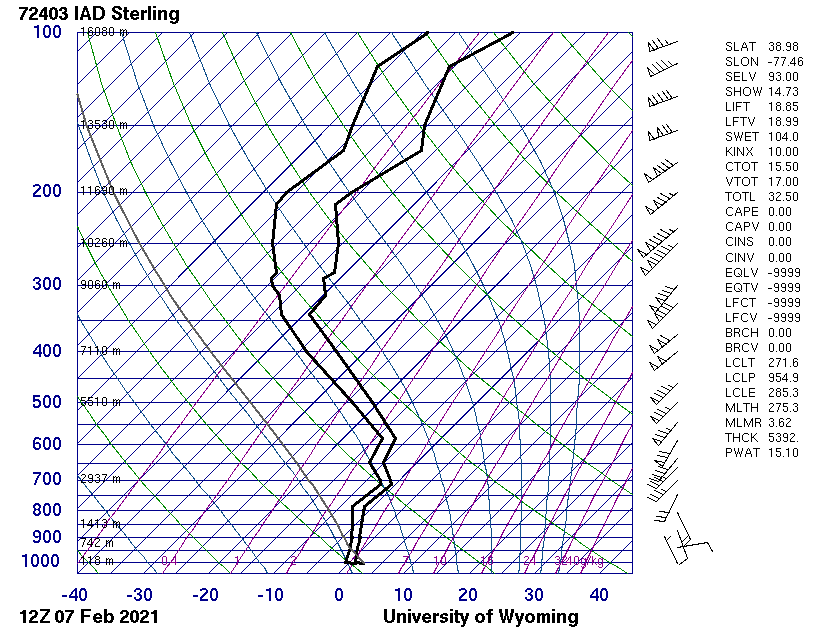Click the MLTH 275.3 index row

tap(762, 408)
